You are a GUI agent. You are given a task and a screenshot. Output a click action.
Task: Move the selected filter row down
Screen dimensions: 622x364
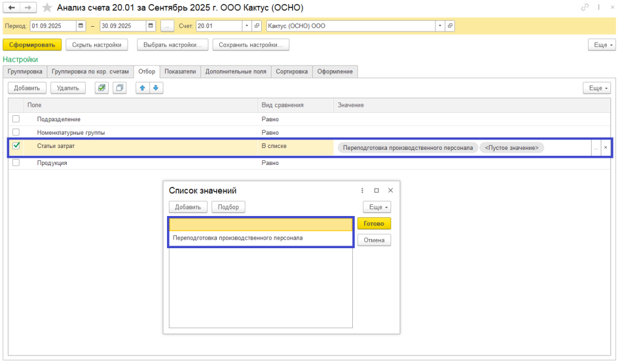pyautogui.click(x=156, y=88)
